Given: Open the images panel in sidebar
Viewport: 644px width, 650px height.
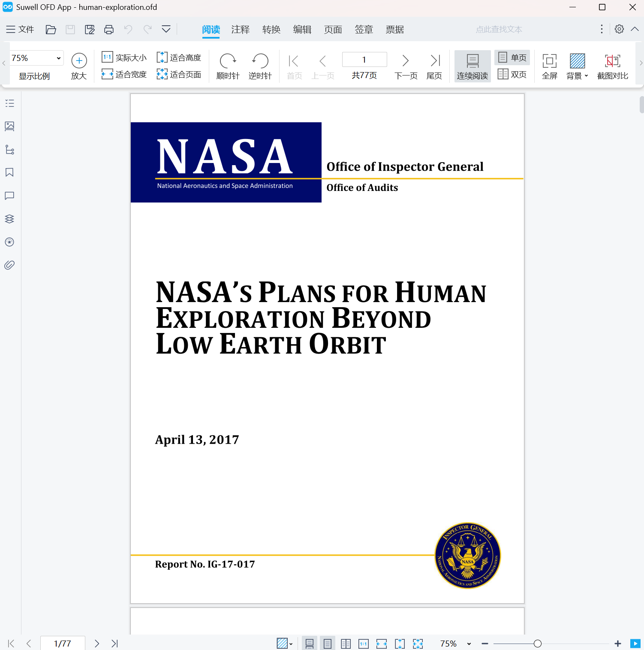Looking at the screenshot, I should [9, 126].
